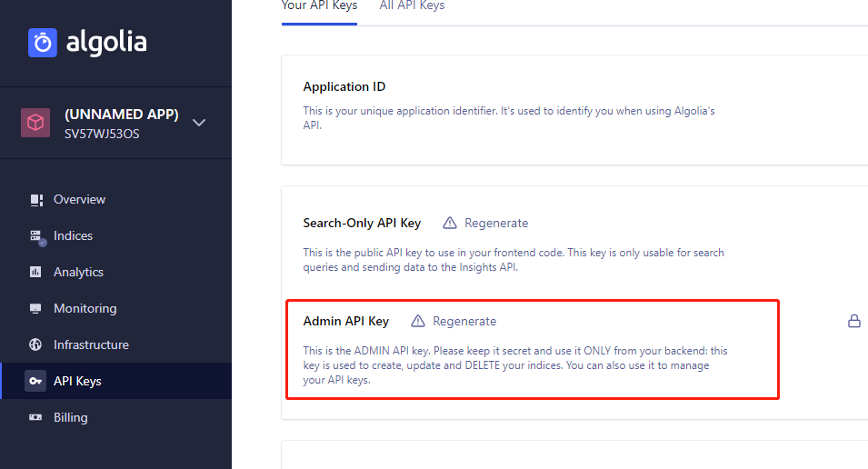Viewport: 868px width, 469px height.
Task: Click the Algolia stopwatch logo icon
Action: coord(43,43)
